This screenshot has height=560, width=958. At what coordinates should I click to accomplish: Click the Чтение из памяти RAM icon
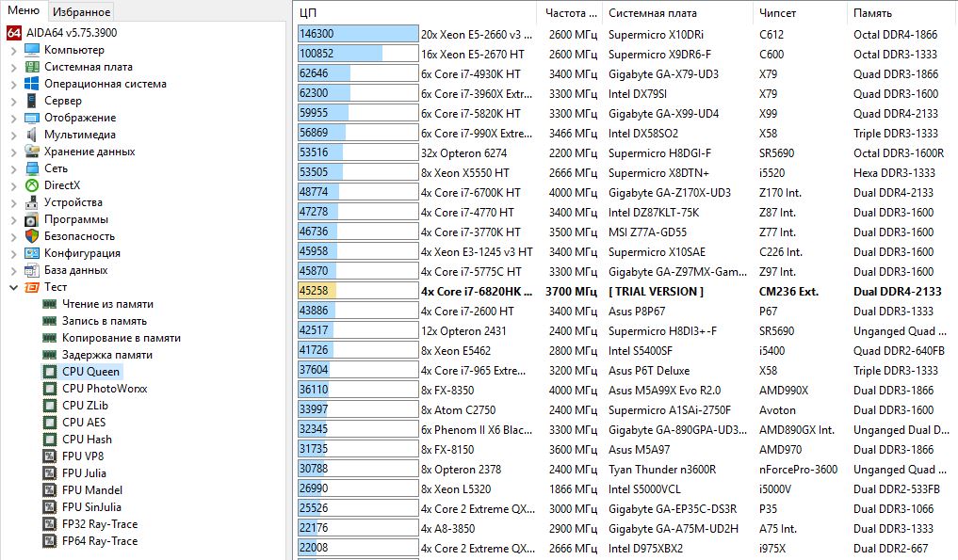pyautogui.click(x=50, y=304)
